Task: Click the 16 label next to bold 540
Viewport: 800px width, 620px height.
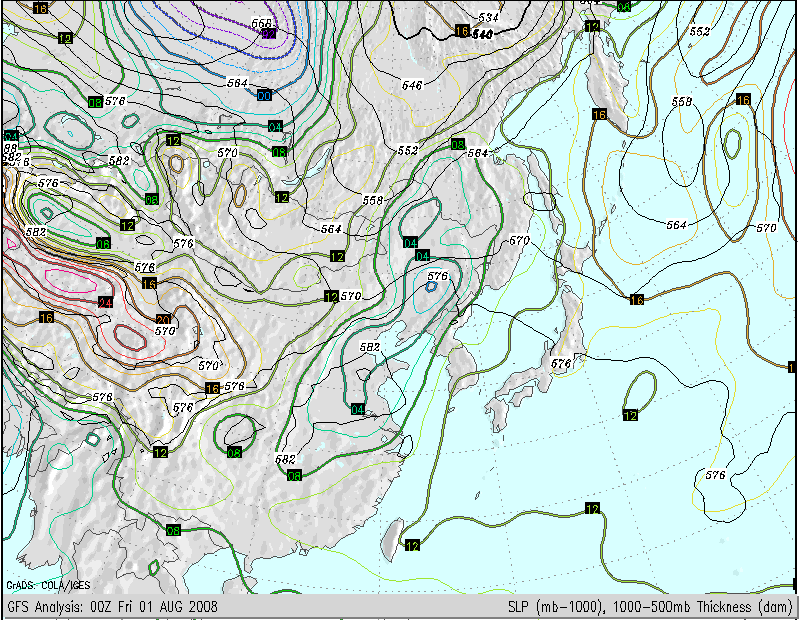Action: tap(462, 31)
